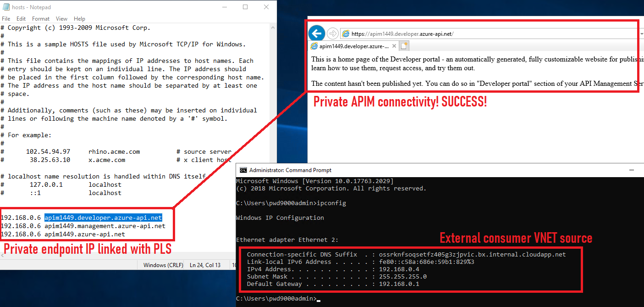644x307 pixels.
Task: Open the address bar dropdown arrow
Action: coord(641,34)
